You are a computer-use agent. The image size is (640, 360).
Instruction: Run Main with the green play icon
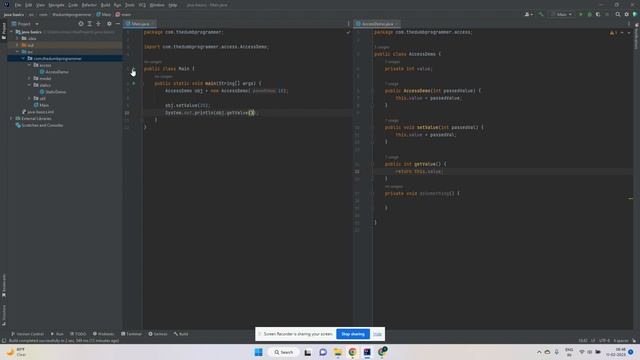(x=581, y=14)
